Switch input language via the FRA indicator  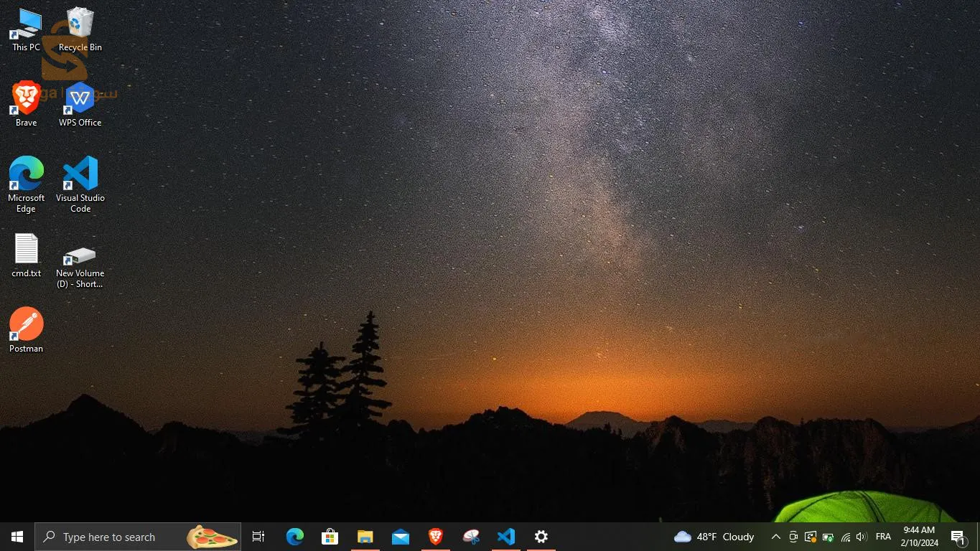883,536
